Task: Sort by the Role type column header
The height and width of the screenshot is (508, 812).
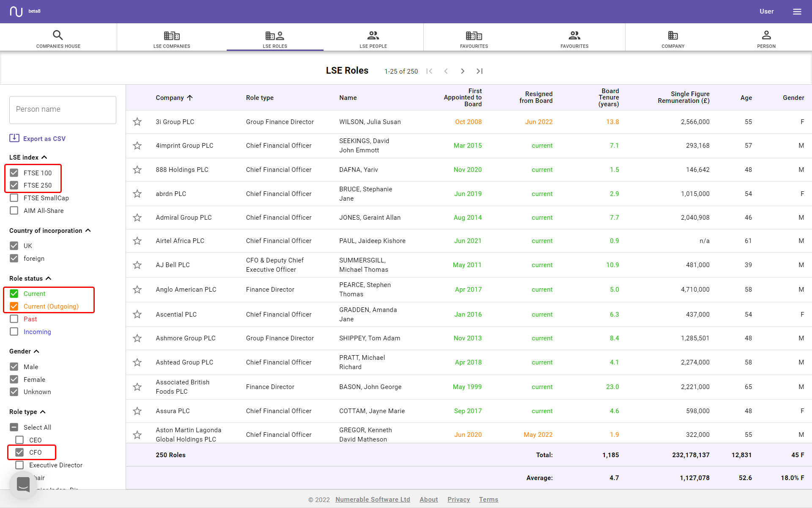Action: (x=260, y=98)
